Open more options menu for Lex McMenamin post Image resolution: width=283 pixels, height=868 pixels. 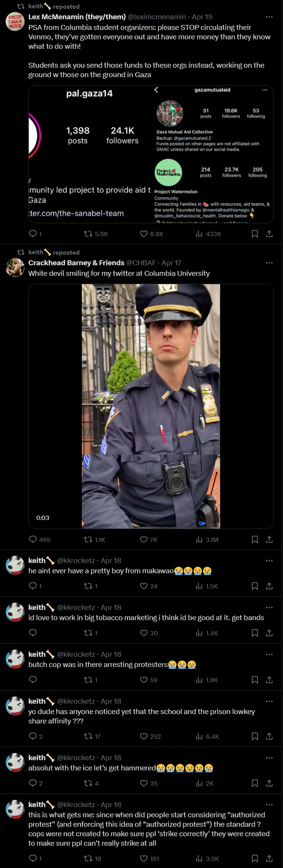coord(269,17)
